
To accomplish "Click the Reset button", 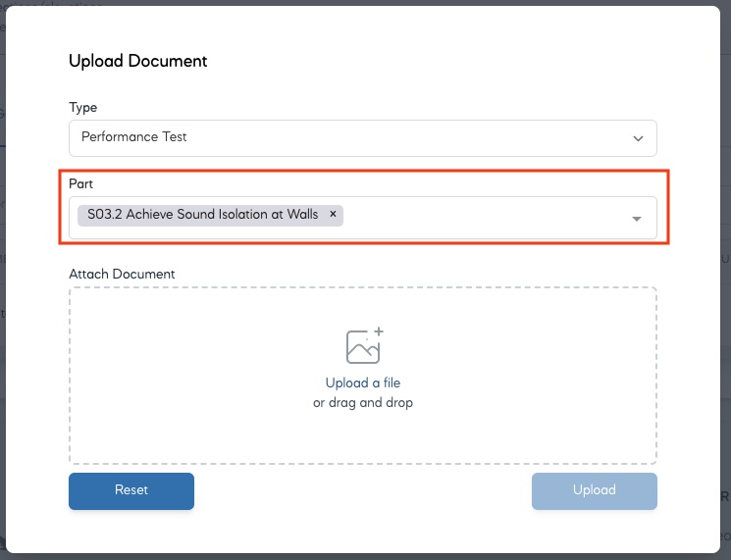I will coord(131,491).
